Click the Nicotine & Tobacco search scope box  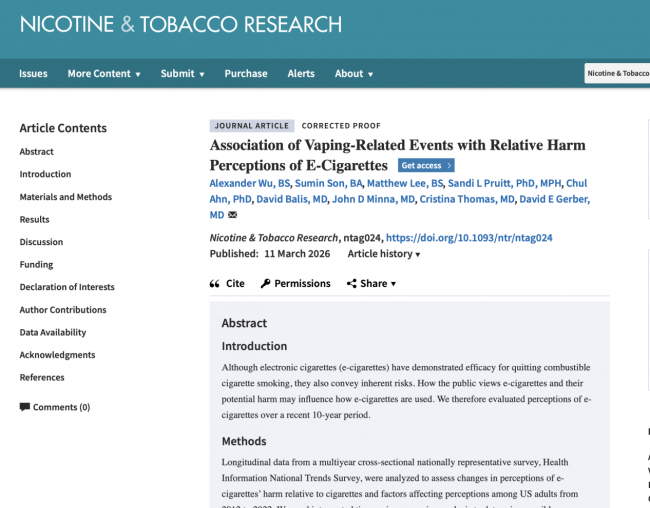[x=617, y=74]
